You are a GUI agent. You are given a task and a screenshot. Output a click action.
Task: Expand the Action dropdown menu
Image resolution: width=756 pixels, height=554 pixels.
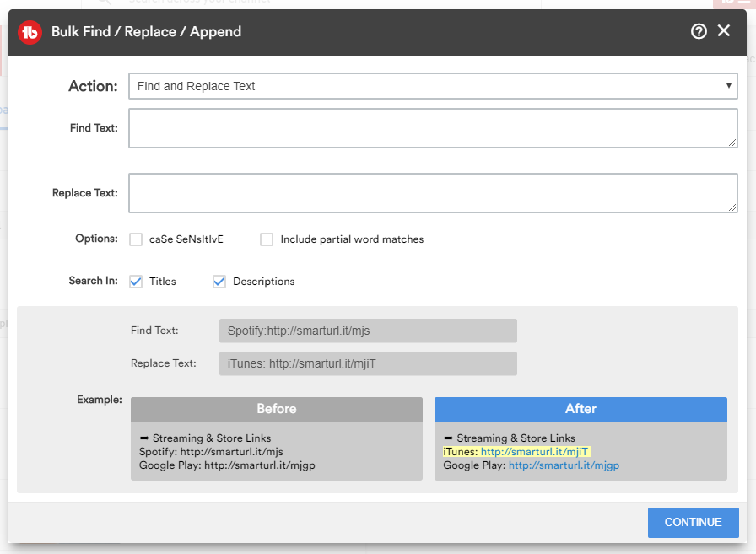(433, 86)
